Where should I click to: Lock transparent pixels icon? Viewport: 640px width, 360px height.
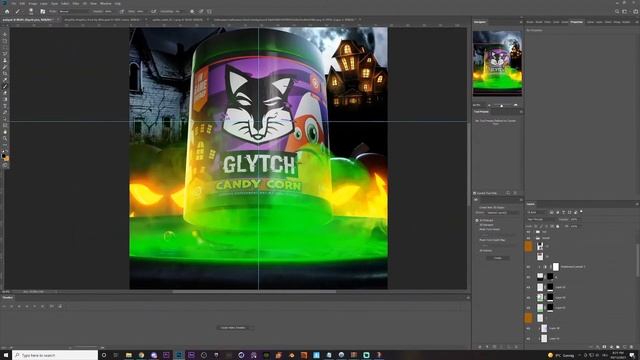[x=536, y=226]
